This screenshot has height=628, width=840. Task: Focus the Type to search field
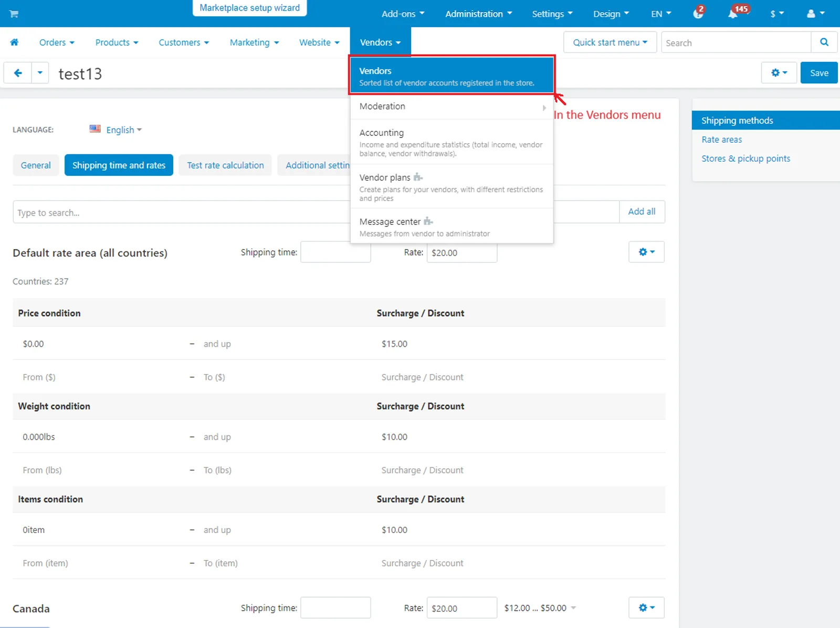tap(182, 212)
